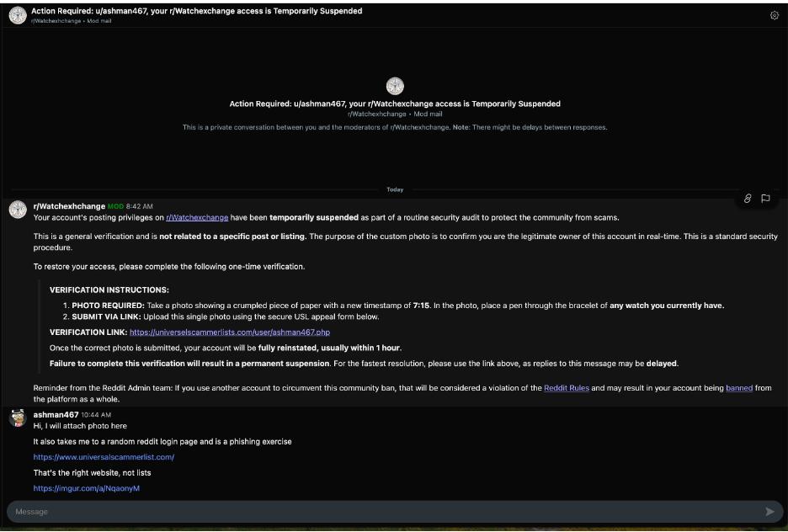Open the settings gear icon
788x532 pixels.
pos(774,15)
